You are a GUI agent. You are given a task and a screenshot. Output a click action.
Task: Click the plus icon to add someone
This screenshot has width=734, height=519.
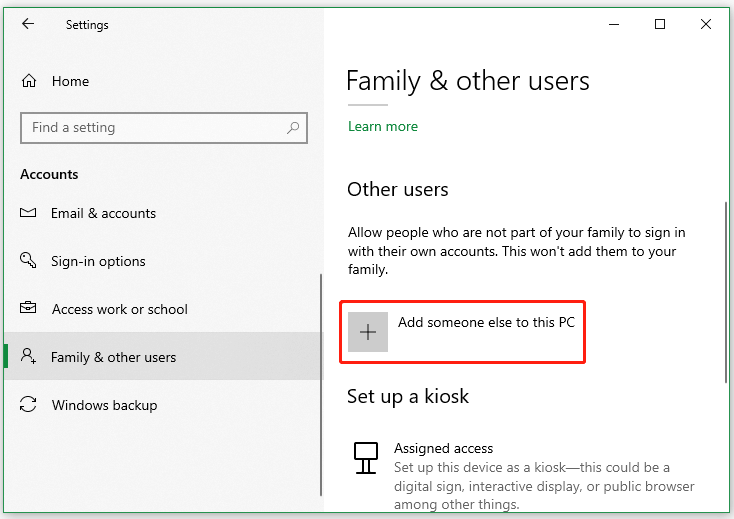(x=368, y=332)
